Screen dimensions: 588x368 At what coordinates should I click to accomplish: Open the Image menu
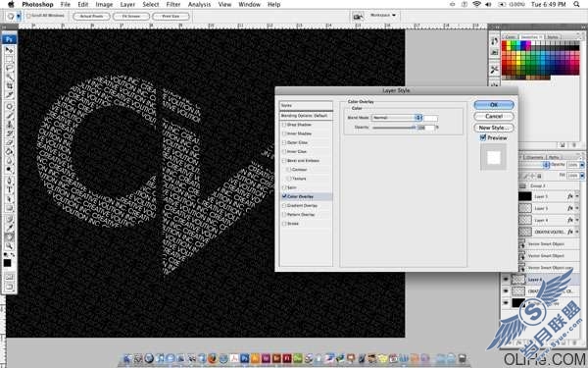point(104,5)
